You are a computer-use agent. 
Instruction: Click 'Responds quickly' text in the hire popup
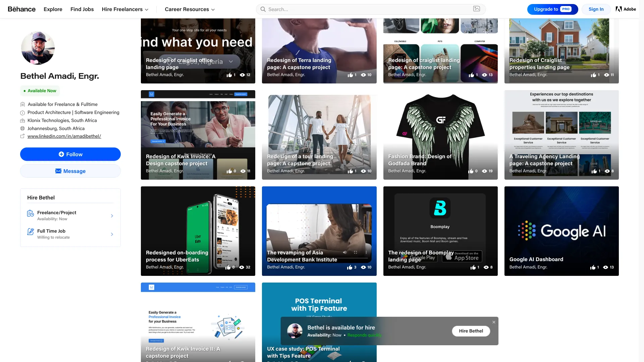364,335
